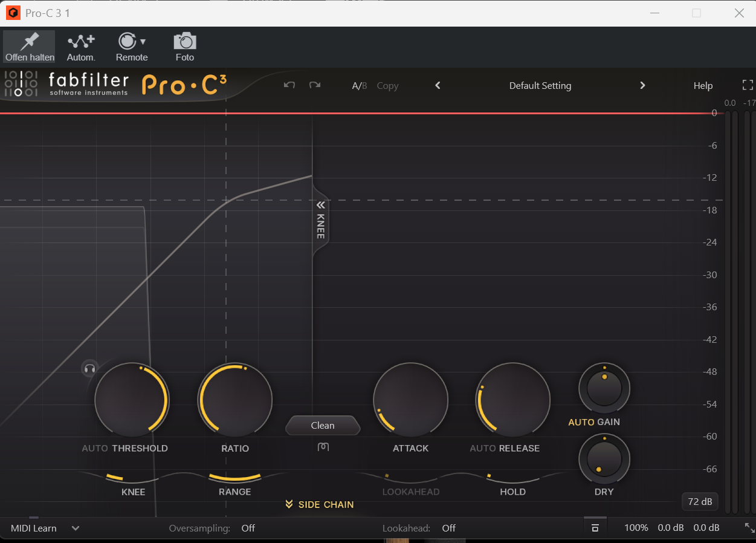Screen dimensions: 756x543
Task: Click the RATIO label text
Action: coord(235,449)
